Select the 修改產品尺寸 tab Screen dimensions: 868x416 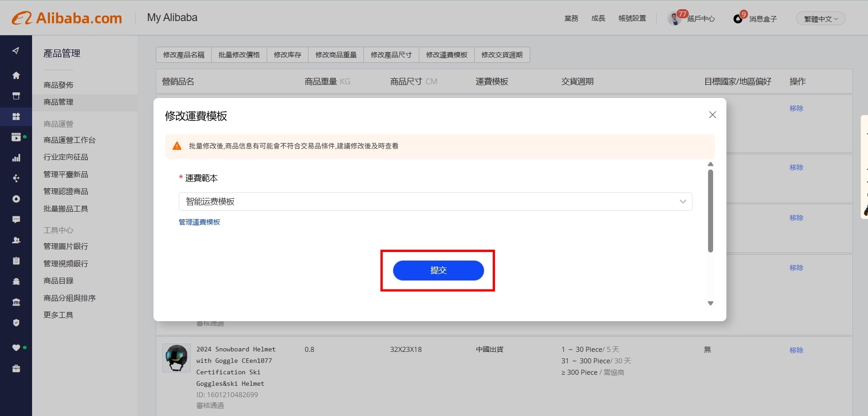click(391, 55)
